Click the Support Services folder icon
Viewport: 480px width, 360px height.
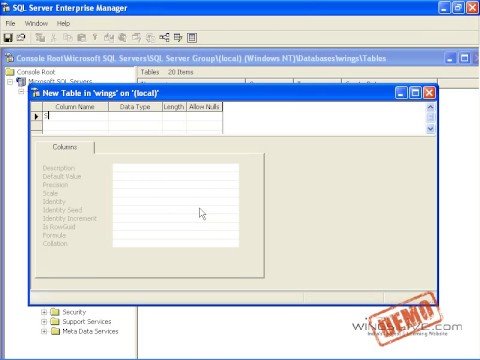[55, 322]
